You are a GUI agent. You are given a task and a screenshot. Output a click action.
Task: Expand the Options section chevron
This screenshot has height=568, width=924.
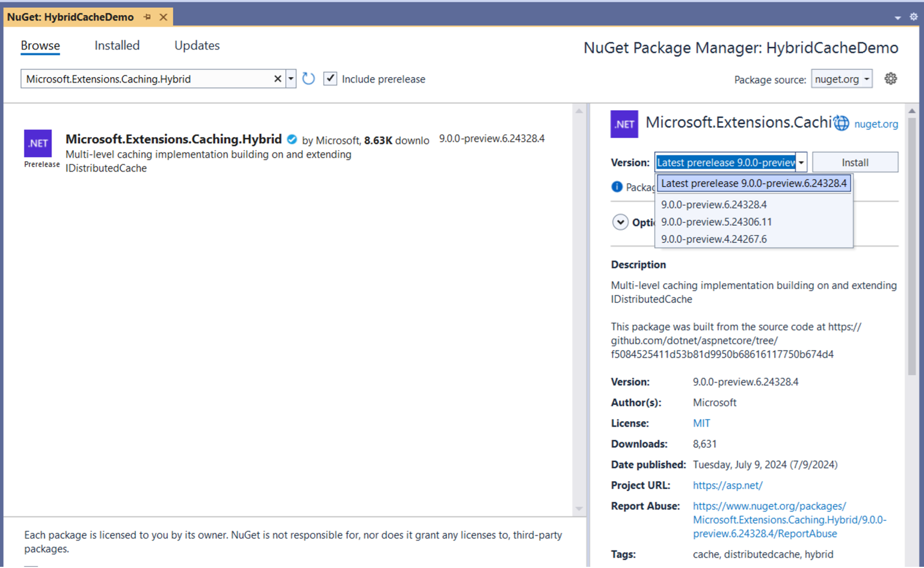pos(620,222)
